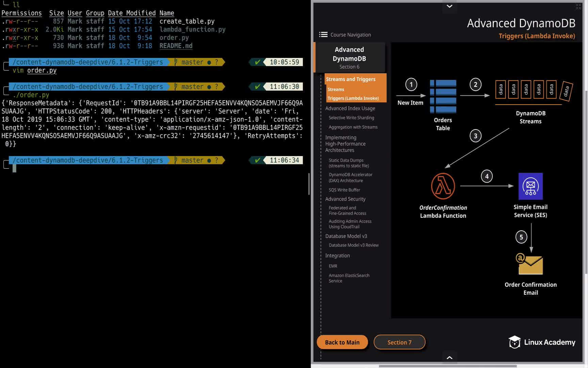
Task: Go to Section 7
Action: click(x=399, y=342)
